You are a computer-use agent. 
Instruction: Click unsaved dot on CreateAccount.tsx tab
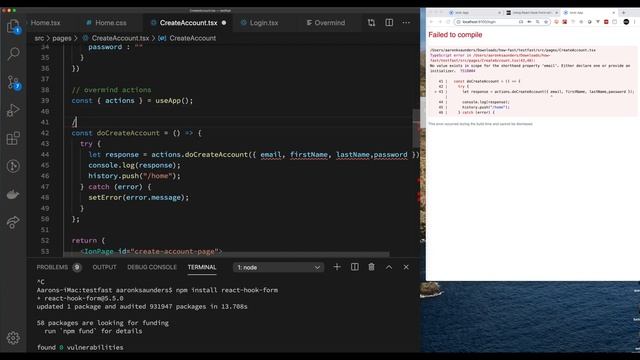(x=224, y=23)
